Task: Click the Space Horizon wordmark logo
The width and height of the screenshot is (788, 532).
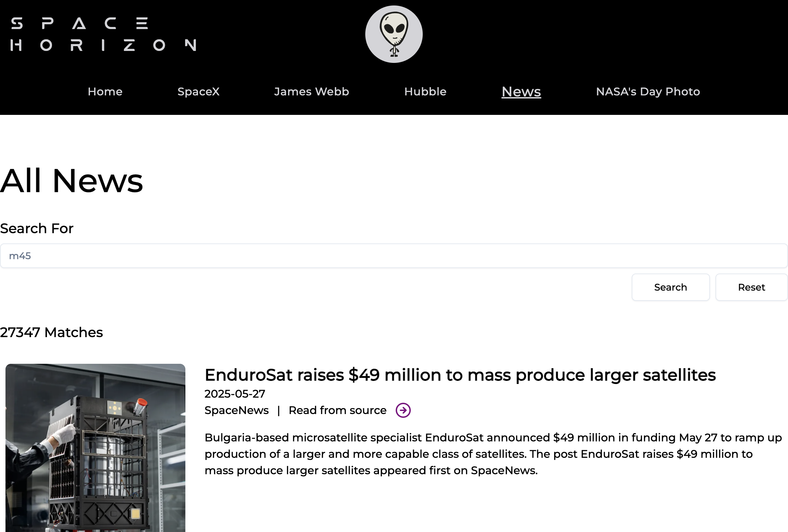Action: [103, 34]
